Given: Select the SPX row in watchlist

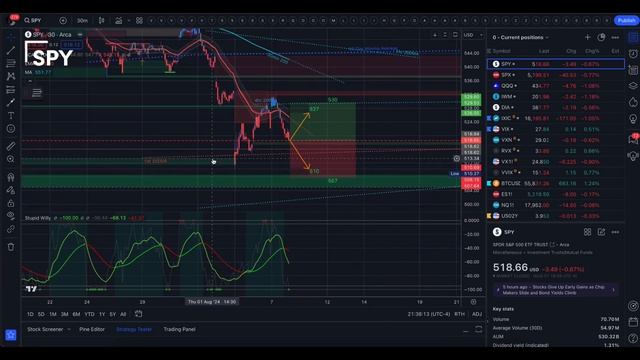Looking at the screenshot, I should (556, 75).
